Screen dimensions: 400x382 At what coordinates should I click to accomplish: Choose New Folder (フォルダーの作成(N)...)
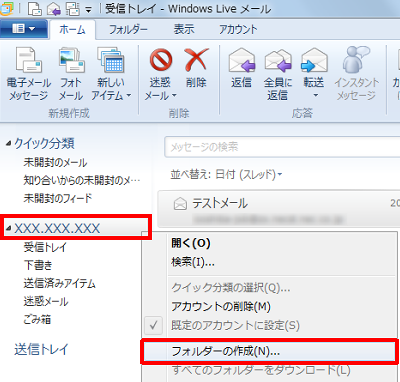(x=269, y=351)
